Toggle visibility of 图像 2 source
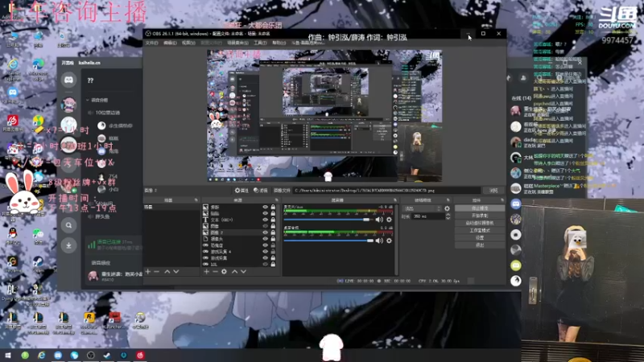This screenshot has width=644, height=362. tap(265, 232)
